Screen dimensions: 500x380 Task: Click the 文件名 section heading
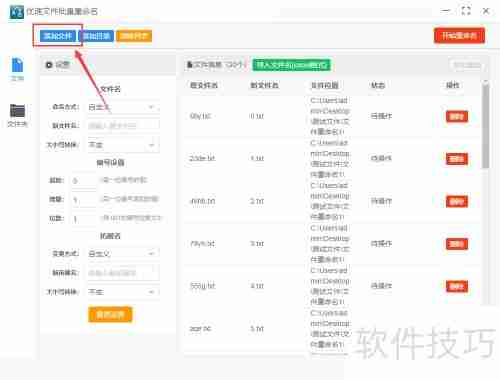(110, 89)
